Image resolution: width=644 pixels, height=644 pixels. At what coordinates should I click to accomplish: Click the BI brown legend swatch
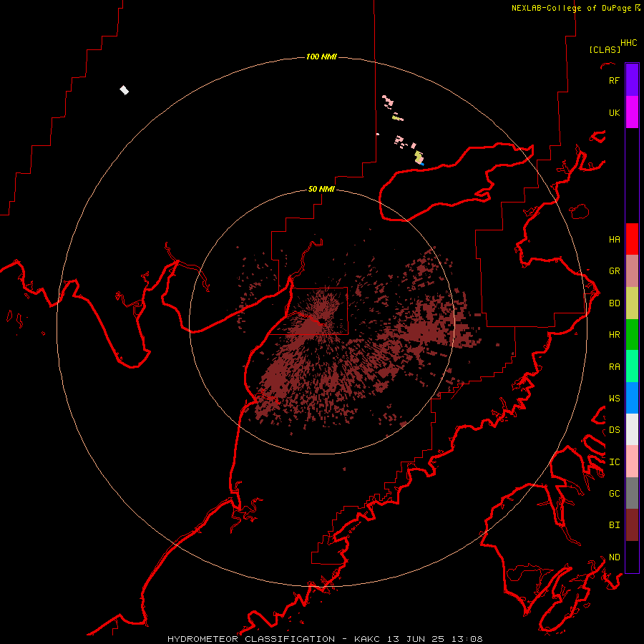[x=632, y=525]
